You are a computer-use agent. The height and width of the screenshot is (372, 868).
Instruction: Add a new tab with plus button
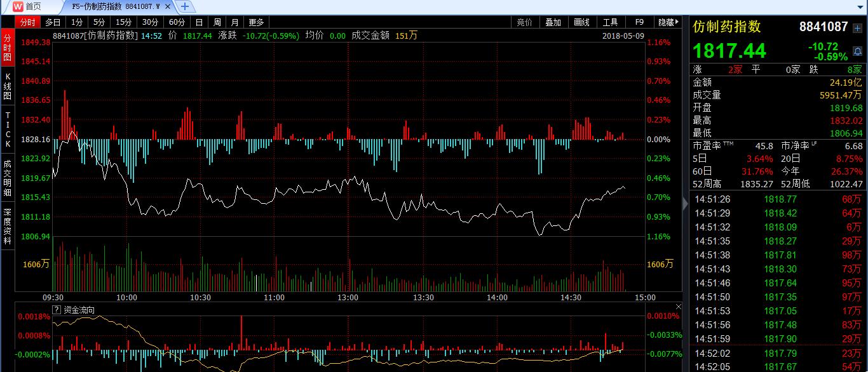[x=184, y=6]
